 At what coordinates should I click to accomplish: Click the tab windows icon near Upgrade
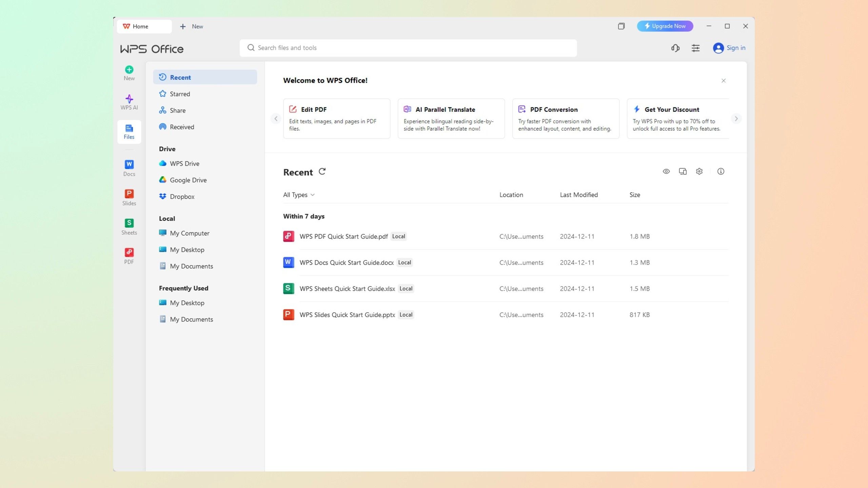pyautogui.click(x=621, y=26)
